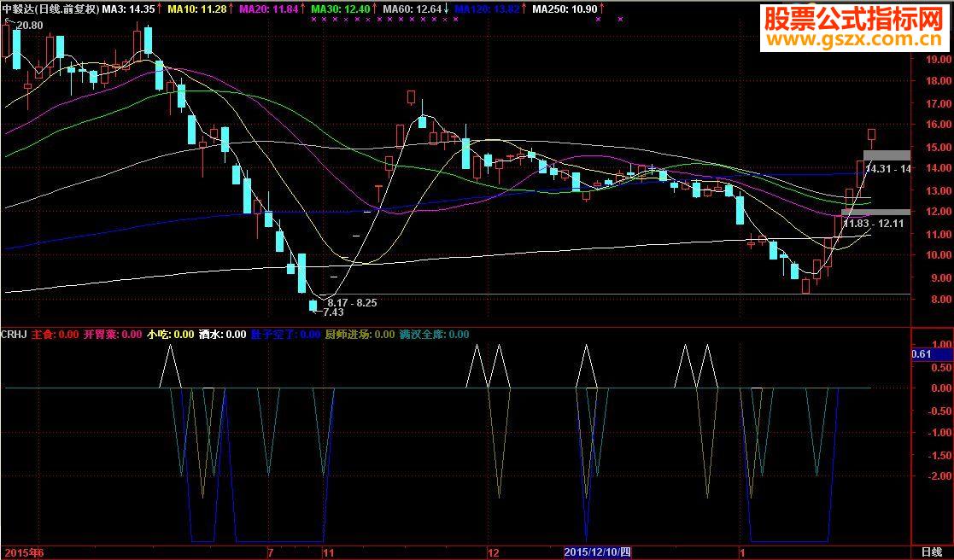Viewport: 954px width, 560px height.
Task: Select the MA60: 12.64 label
Action: click(411, 9)
